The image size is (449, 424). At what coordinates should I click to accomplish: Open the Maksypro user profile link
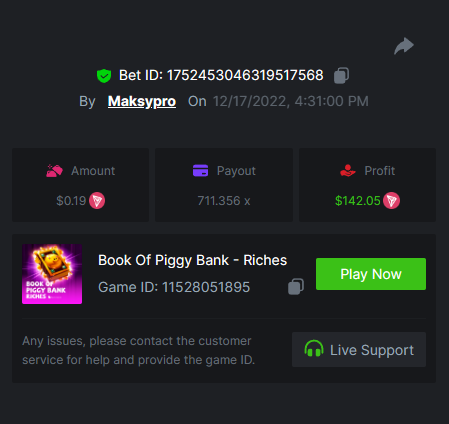tap(142, 101)
